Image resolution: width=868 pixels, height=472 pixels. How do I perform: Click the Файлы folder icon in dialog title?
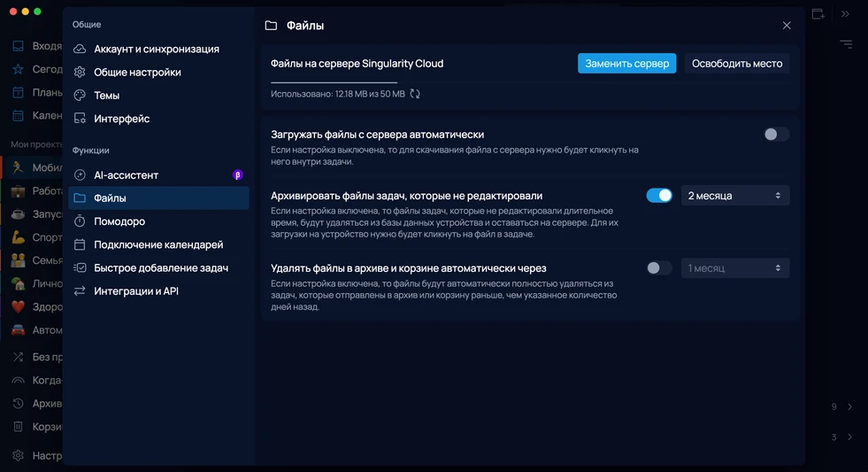pyautogui.click(x=271, y=26)
